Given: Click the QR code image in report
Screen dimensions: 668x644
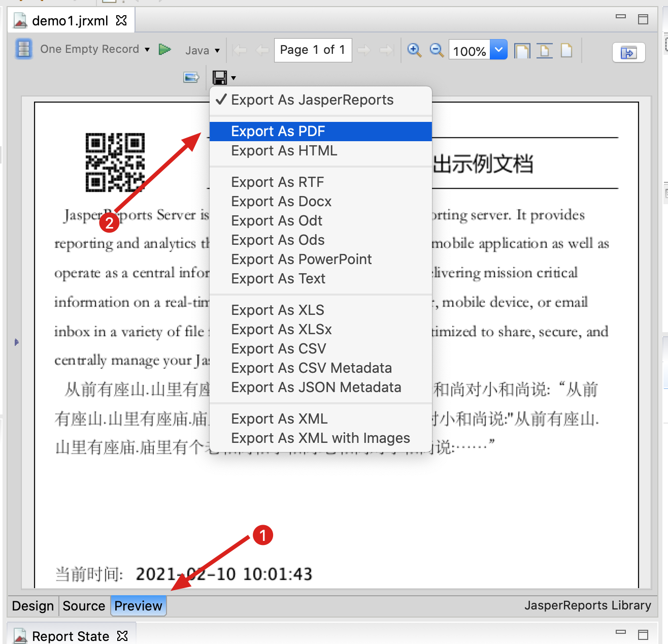Looking at the screenshot, I should click(x=115, y=163).
